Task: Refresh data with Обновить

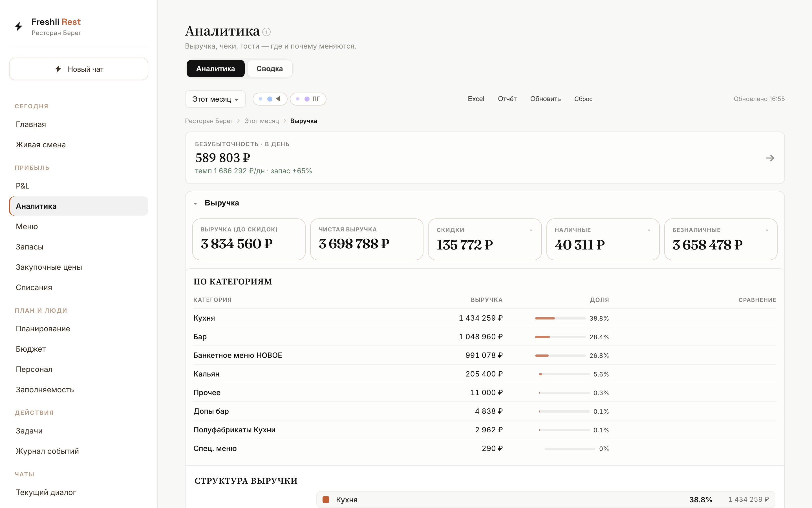Action: (545, 99)
